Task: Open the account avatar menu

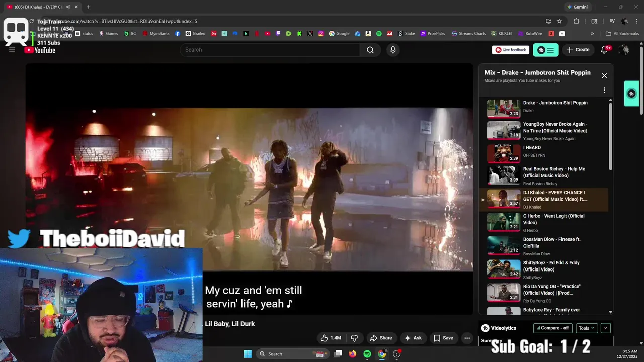Action: click(x=624, y=50)
